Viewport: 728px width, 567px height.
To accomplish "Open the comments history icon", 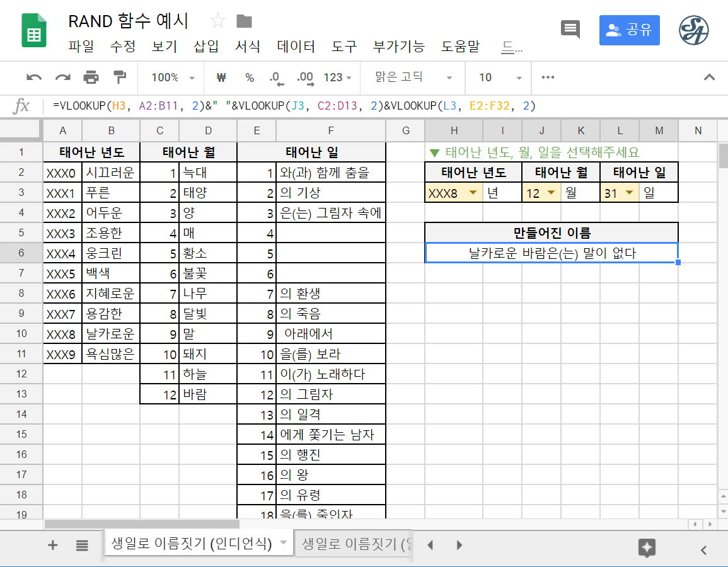I will 570,29.
